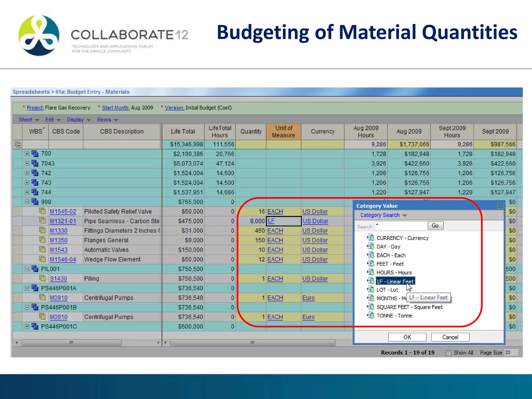Open the Category Search dropdown
532x399 pixels.
(x=383, y=215)
